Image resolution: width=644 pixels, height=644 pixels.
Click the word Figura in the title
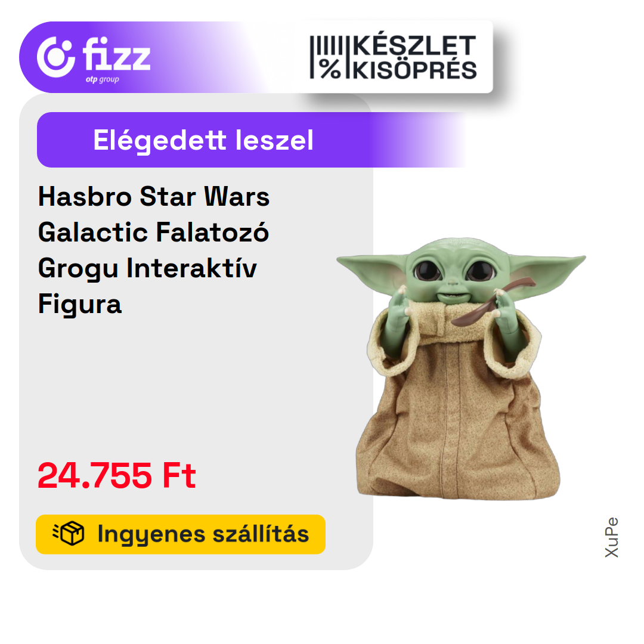point(80,304)
